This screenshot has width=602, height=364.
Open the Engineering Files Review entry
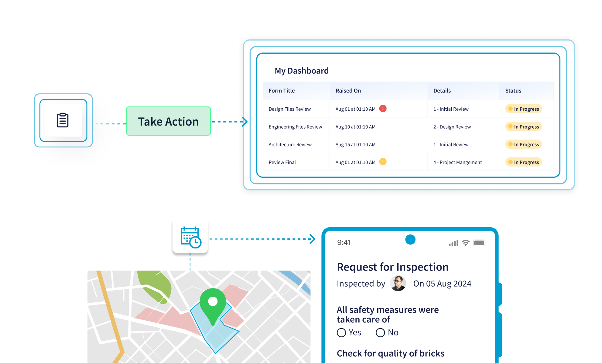click(x=295, y=127)
